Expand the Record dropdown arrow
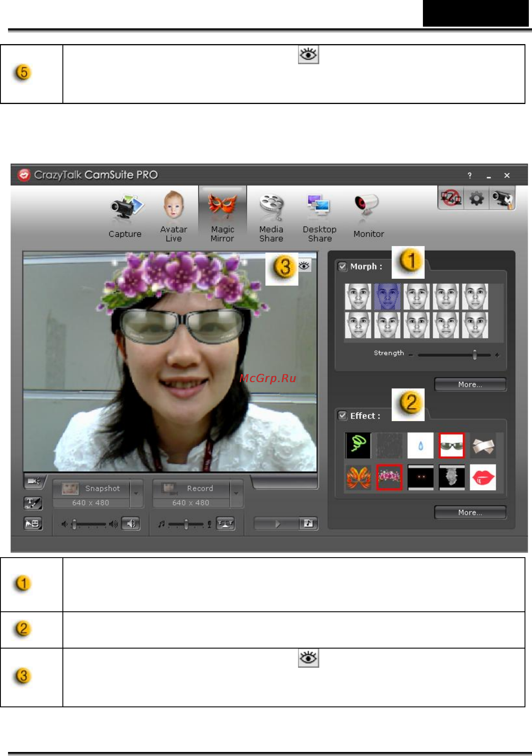Screen dimensions: 532x756 tap(236, 493)
